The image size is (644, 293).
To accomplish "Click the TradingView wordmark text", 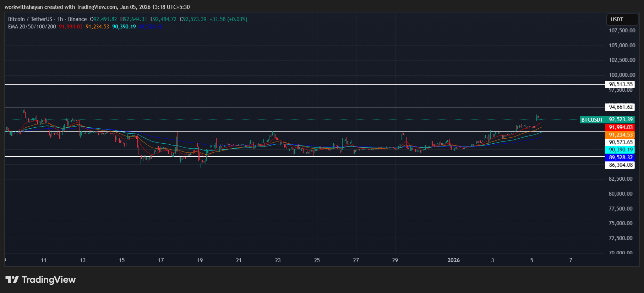I will tap(49, 280).
